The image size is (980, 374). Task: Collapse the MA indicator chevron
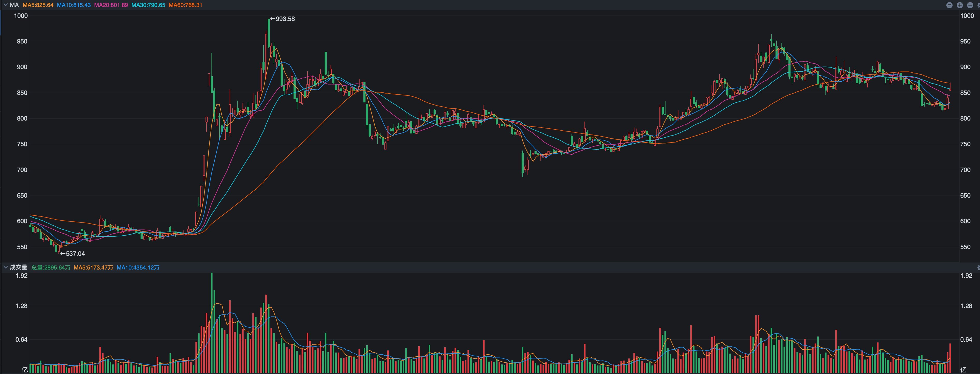5,5
